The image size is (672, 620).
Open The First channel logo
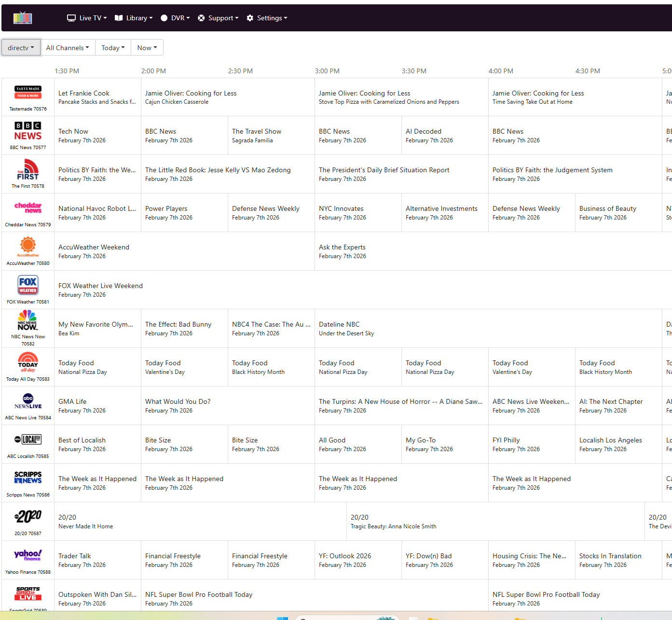28,170
